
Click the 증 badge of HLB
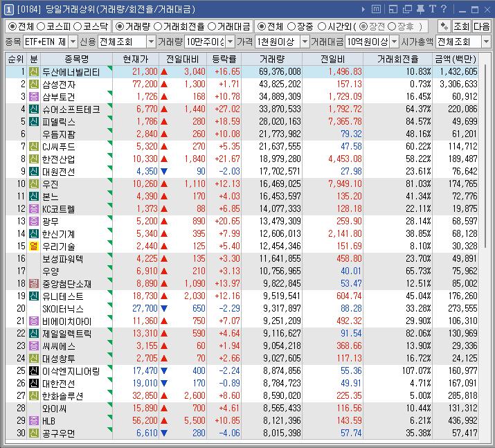pos(34,420)
